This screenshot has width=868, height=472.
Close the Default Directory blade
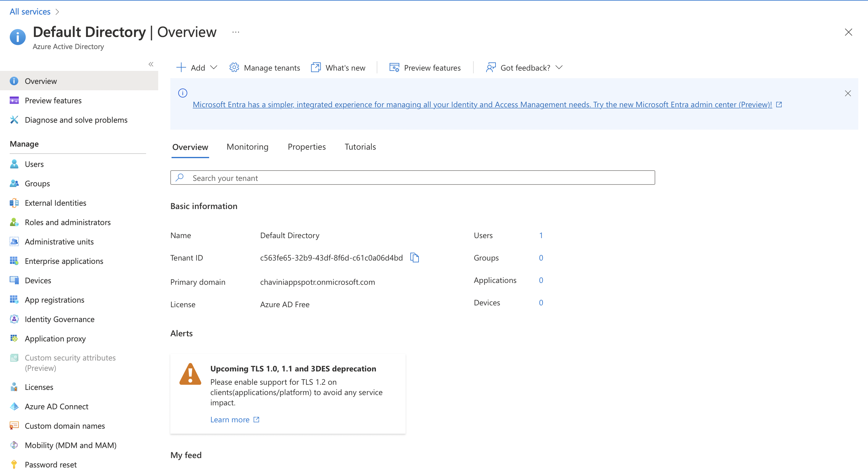[x=849, y=32]
